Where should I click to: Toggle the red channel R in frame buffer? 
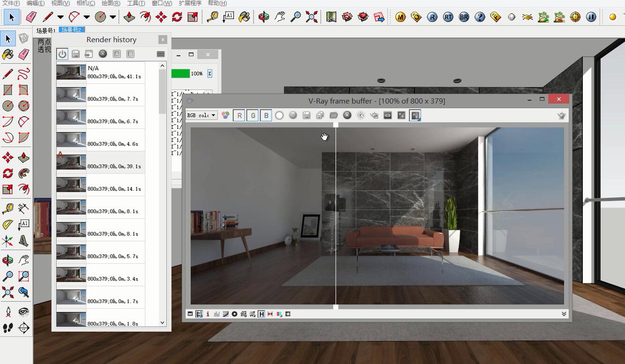pos(239,115)
